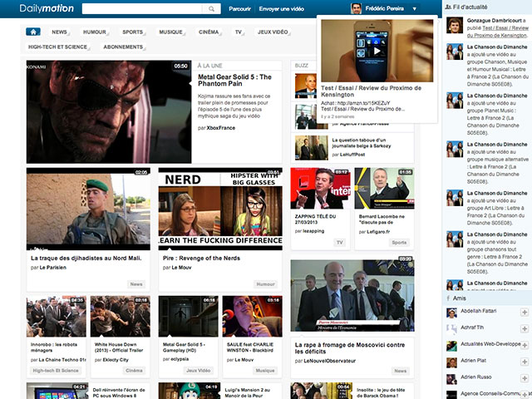
Task: Open the Moscovici rape à fromage thumbnail
Action: [x=352, y=296]
